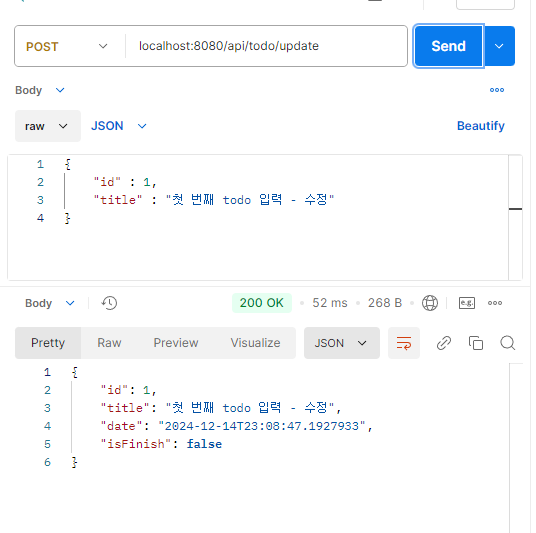Open response more options ellipsis
The image size is (536, 533).
point(495,303)
